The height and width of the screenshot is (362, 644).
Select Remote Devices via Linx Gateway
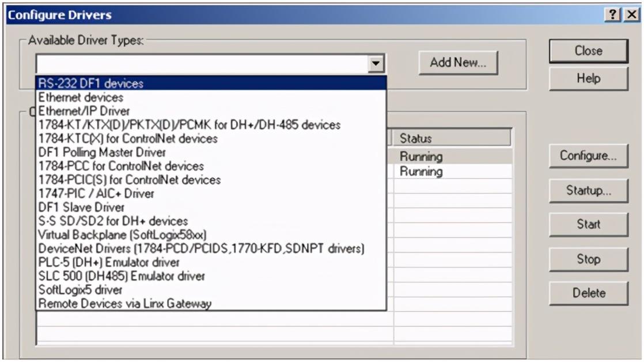point(211,304)
